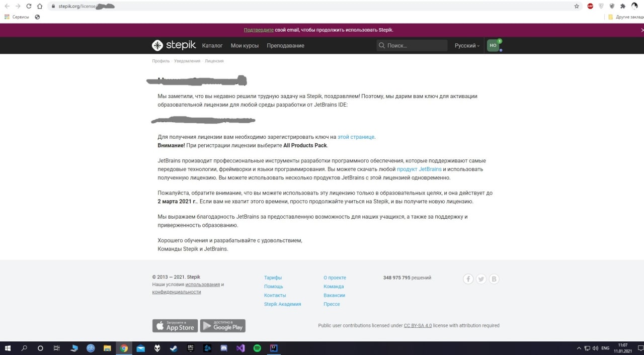Click the VK icon in footer

(494, 279)
